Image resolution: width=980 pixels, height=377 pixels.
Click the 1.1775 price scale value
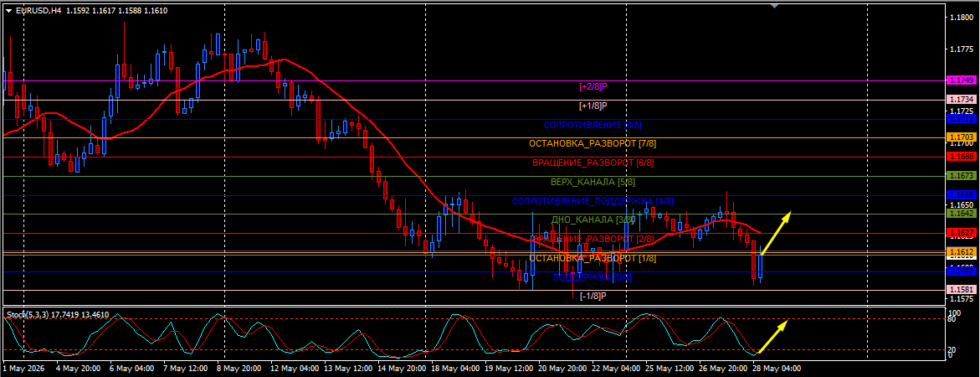962,49
